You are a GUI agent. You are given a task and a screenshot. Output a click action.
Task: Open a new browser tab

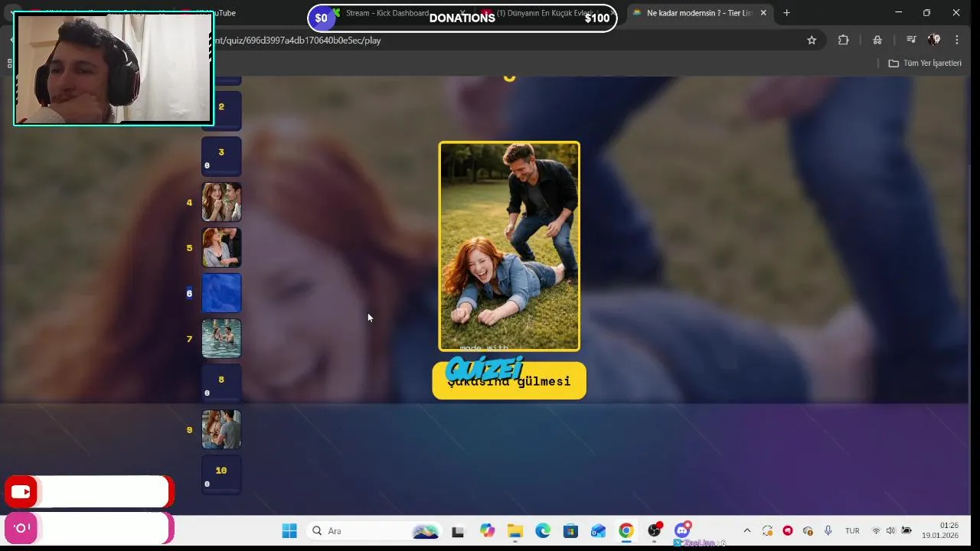point(786,13)
